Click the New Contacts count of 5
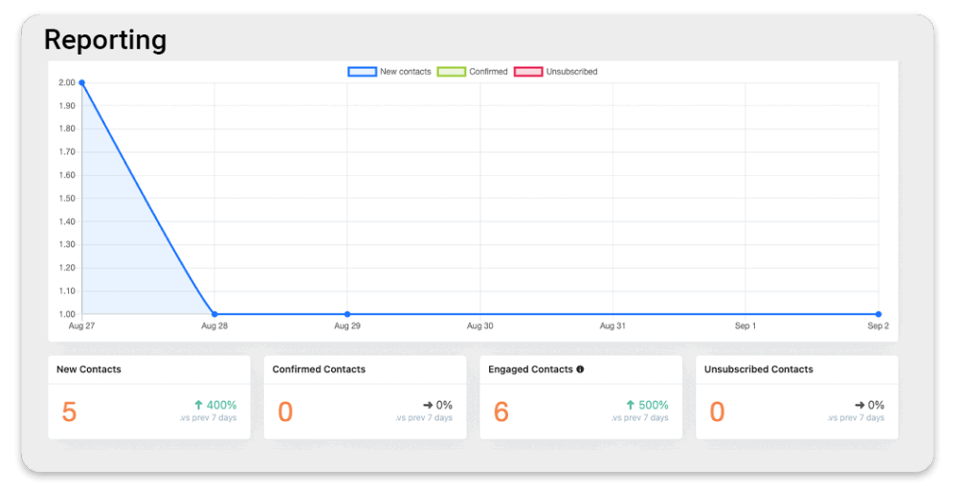 69,412
